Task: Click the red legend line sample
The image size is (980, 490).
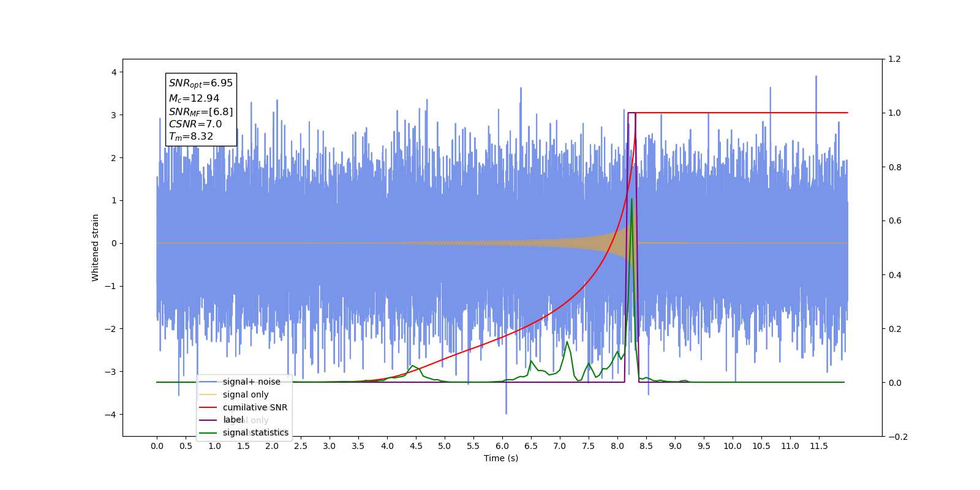Action: [208, 407]
